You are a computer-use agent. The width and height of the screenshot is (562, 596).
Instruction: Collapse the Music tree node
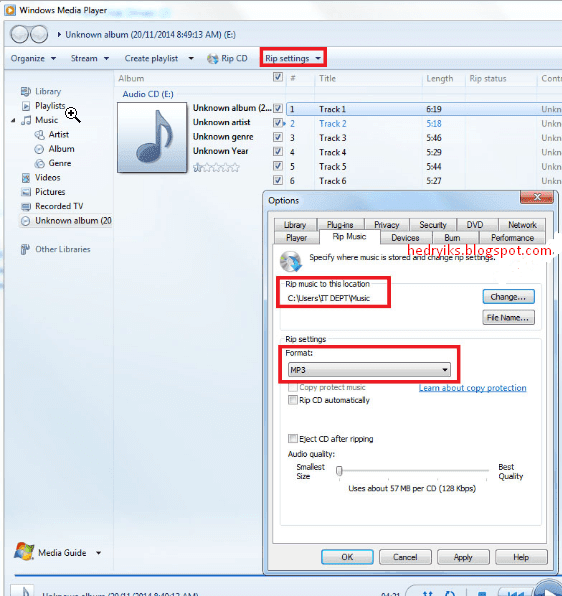click(x=13, y=120)
